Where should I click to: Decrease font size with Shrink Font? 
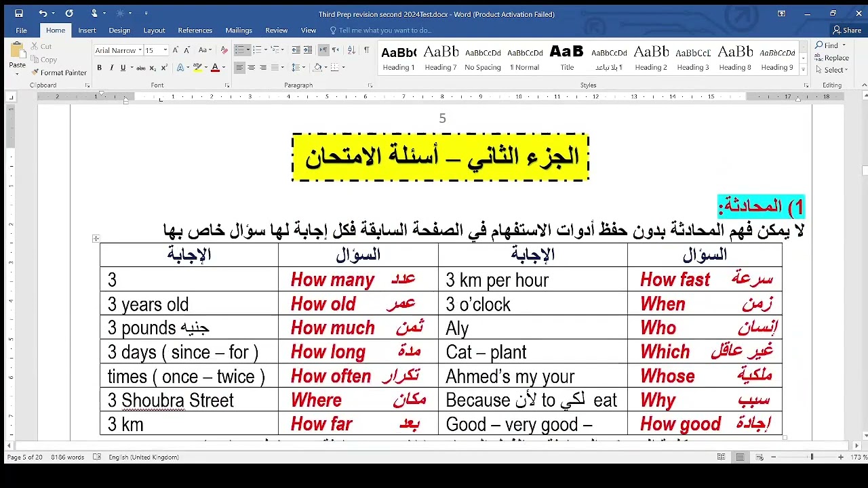187,50
